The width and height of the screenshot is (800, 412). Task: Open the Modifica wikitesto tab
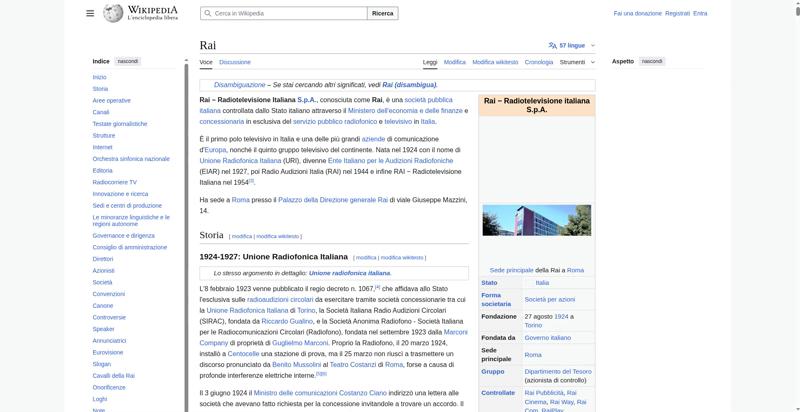tap(495, 62)
